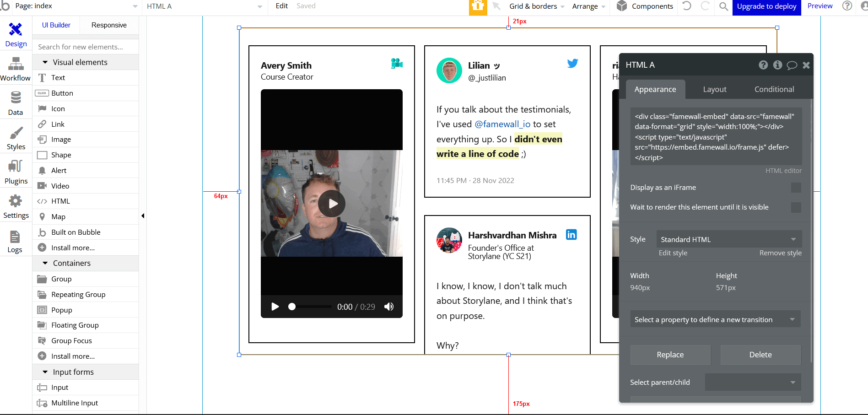Click the video progress slider
The height and width of the screenshot is (415, 868).
point(310,307)
